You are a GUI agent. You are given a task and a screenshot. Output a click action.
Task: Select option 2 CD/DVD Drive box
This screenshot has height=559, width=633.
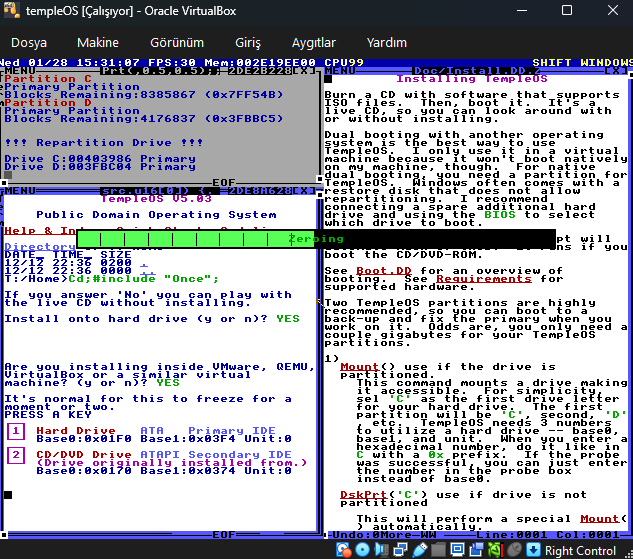pyautogui.click(x=16, y=455)
